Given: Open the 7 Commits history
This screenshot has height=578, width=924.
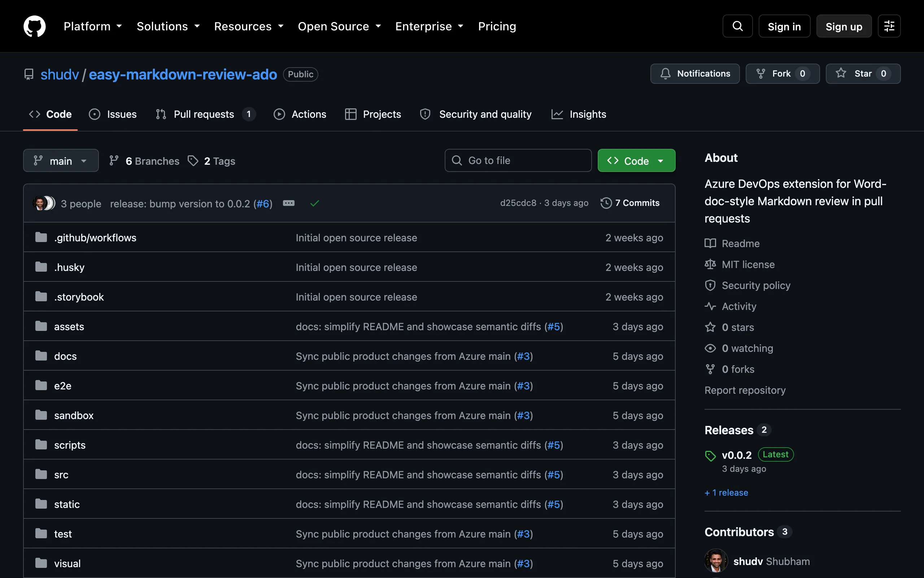Looking at the screenshot, I should point(630,203).
